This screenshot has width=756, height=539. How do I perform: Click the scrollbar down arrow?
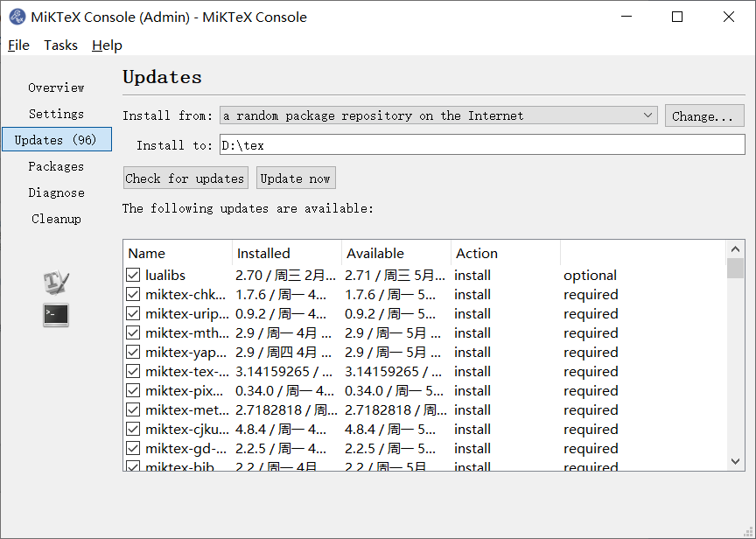tap(736, 462)
